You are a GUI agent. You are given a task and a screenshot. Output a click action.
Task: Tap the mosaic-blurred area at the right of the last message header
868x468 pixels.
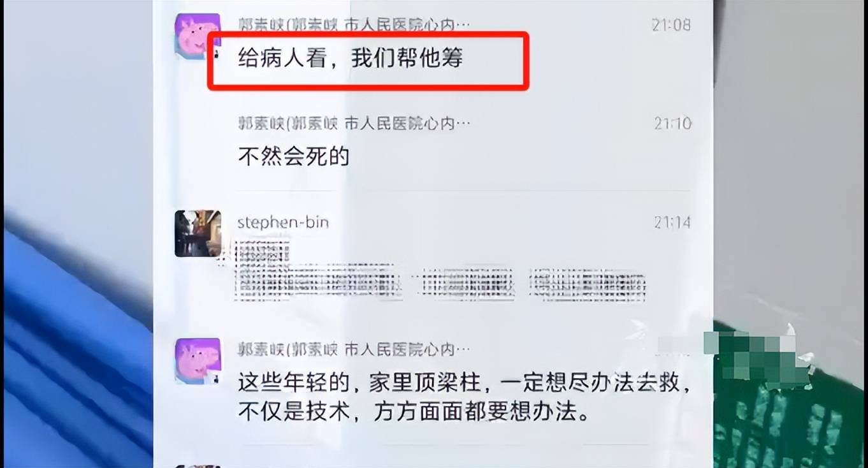coord(727,351)
